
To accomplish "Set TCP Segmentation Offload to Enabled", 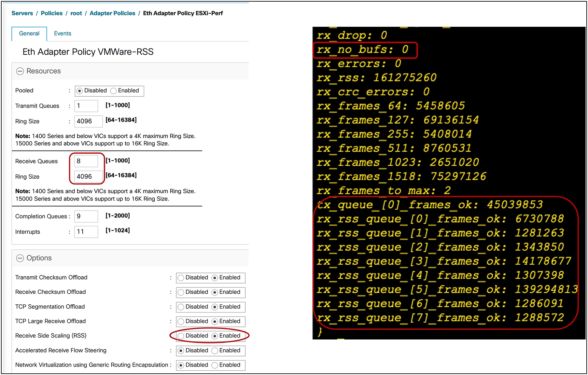I will [215, 307].
